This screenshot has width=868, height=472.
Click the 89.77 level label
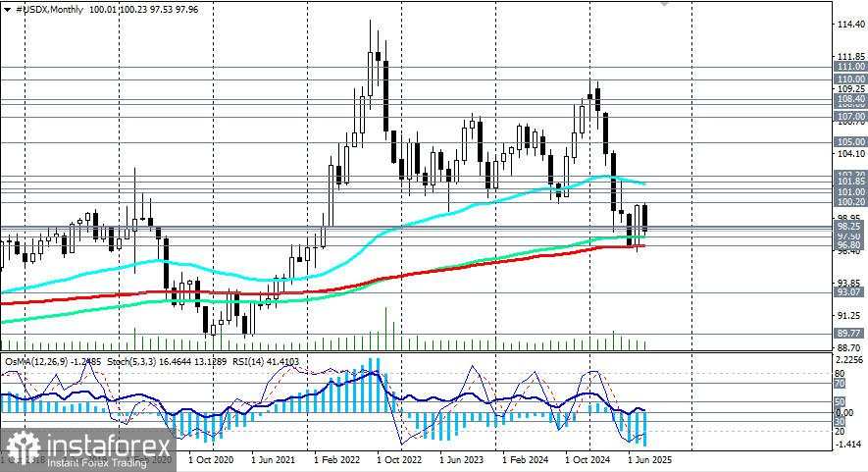tap(850, 334)
